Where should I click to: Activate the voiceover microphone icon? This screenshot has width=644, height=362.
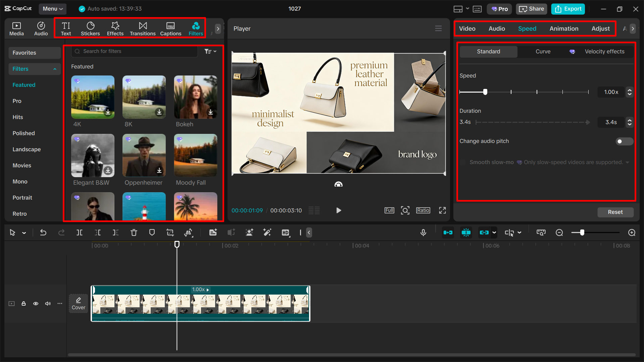(x=423, y=232)
